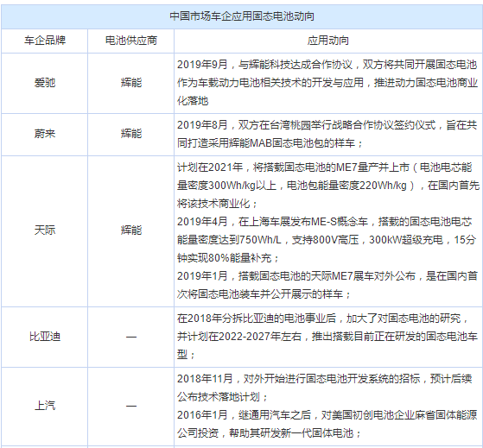The width and height of the screenshot is (483, 448).
Task: Click the dash supplier cell for 比亚迪
Action: tap(131, 337)
